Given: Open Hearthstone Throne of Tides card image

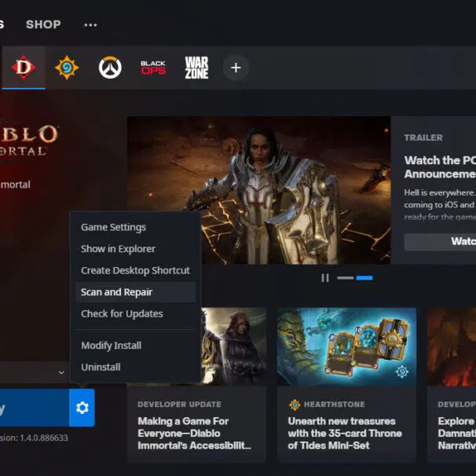Looking at the screenshot, I should 346,346.
